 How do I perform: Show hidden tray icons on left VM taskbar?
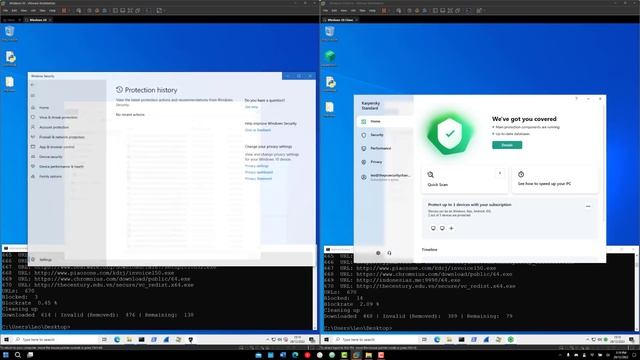coord(268,340)
